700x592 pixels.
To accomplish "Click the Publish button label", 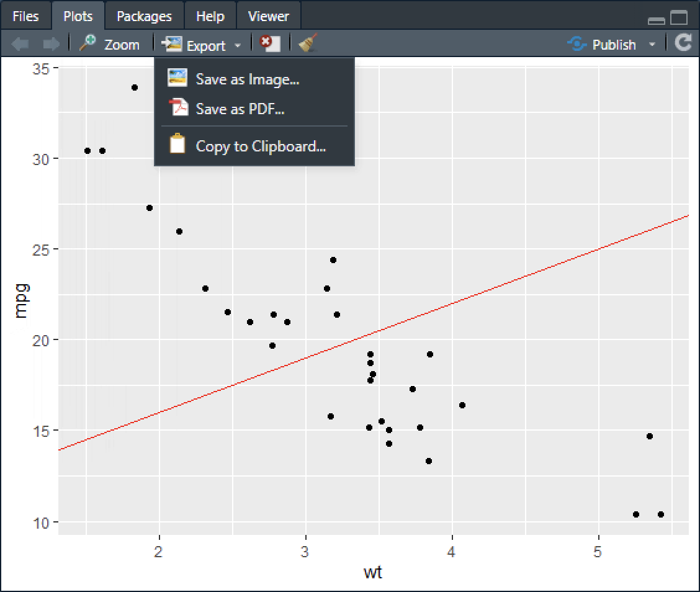I will tap(614, 45).
